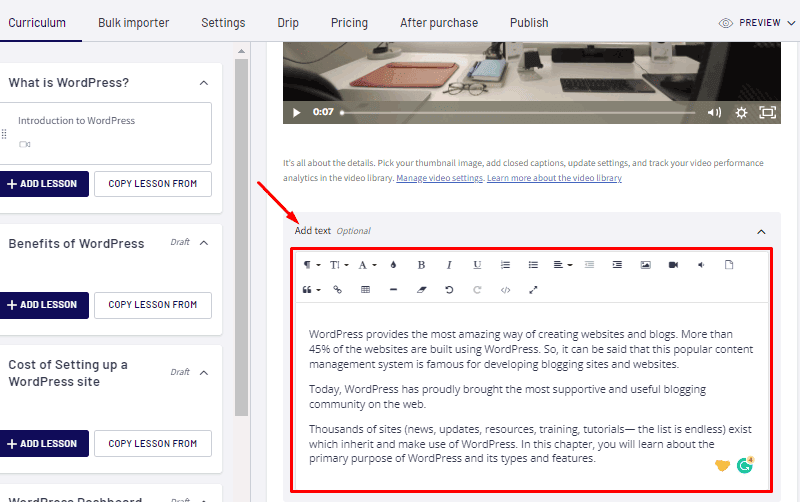The width and height of the screenshot is (800, 502).
Task: Collapse the Cost of Setting up chapter
Action: point(204,373)
